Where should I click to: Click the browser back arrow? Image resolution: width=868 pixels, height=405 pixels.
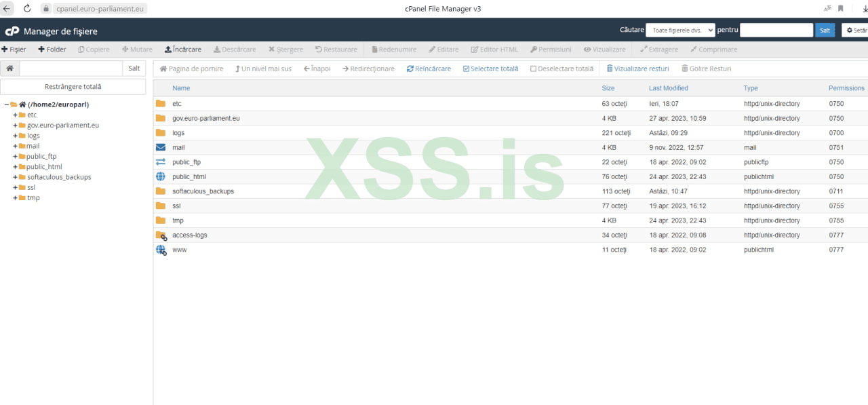[7, 9]
